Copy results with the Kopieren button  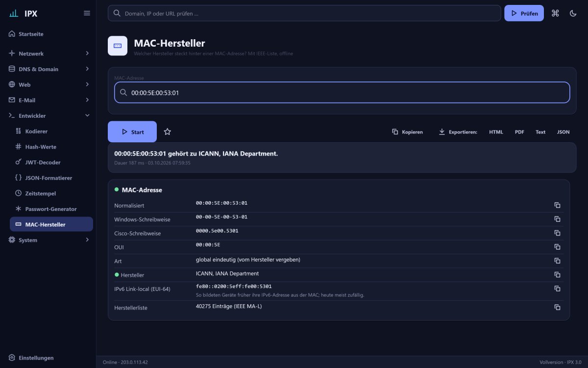click(x=407, y=132)
